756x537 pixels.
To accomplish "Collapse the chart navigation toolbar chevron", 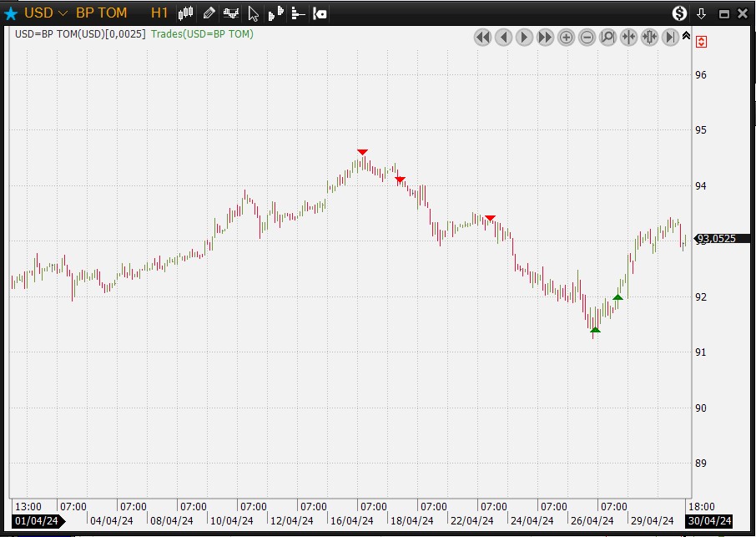I will tap(686, 36).
